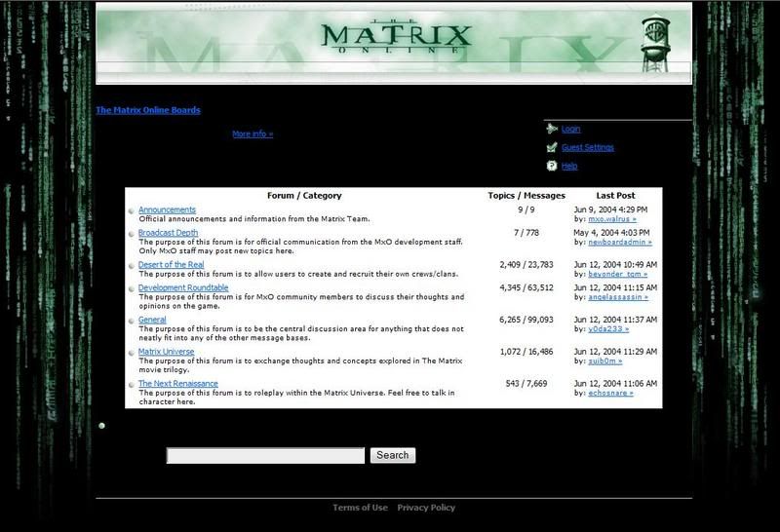
Task: Open the Announcements forum
Action: 167,209
